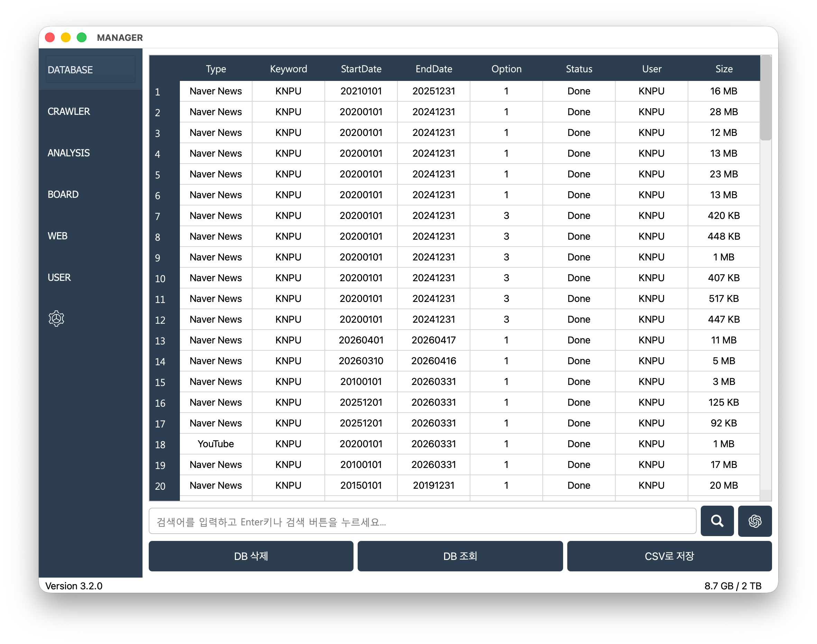The width and height of the screenshot is (817, 644).
Task: Click StartDate cell 20150101
Action: (361, 485)
